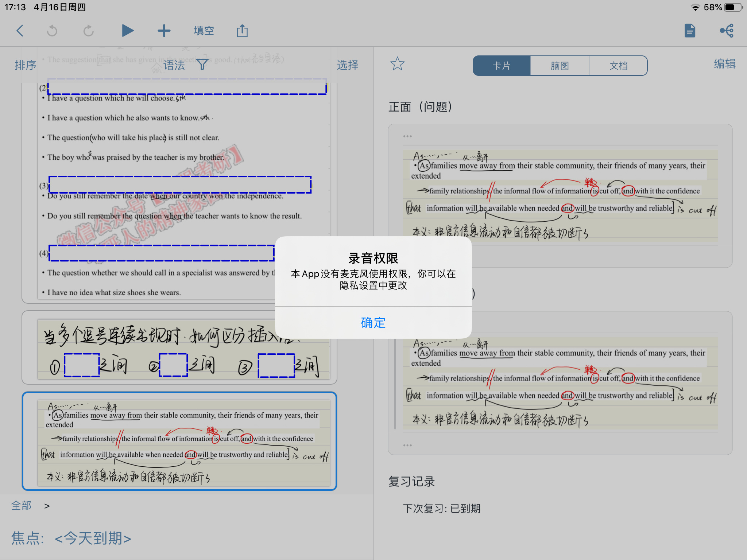Click the 正面（问题）heading
The height and width of the screenshot is (560, 747).
(x=420, y=107)
